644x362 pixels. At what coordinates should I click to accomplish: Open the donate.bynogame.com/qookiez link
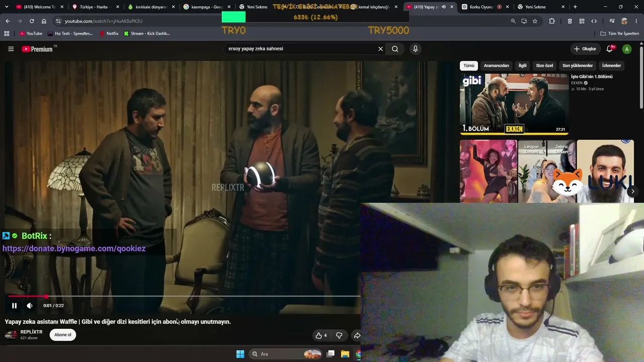coord(74,248)
